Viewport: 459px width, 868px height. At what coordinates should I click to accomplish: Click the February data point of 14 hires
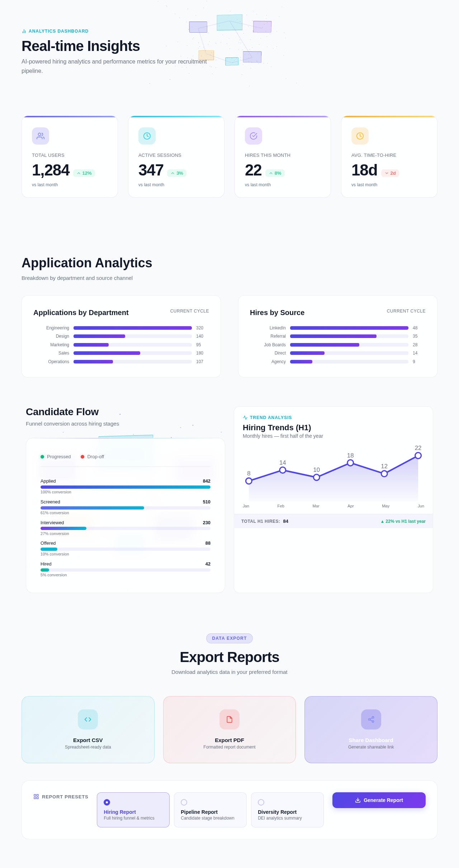pyautogui.click(x=283, y=470)
